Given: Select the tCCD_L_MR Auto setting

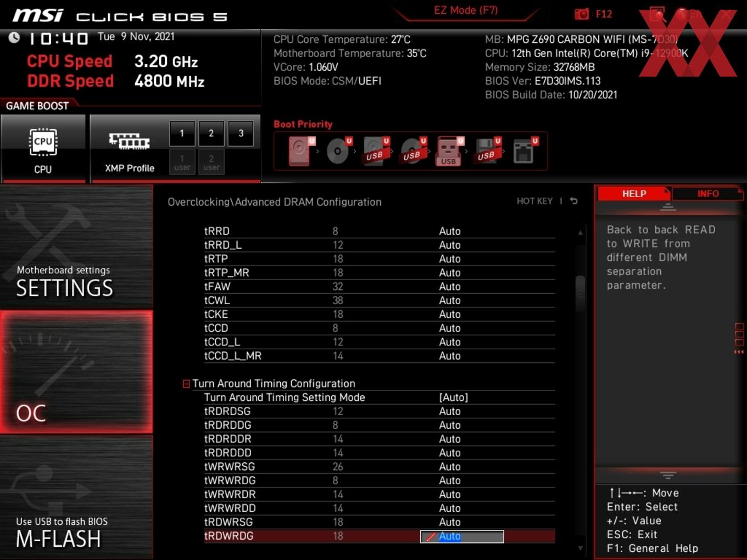Looking at the screenshot, I should 450,356.
